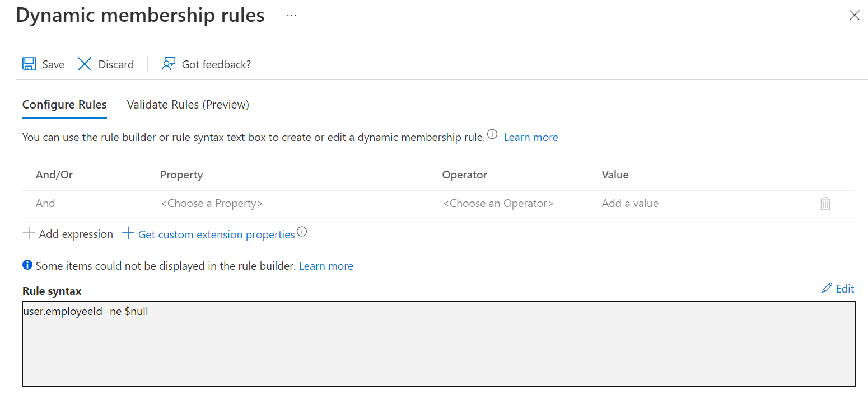Image resolution: width=868 pixels, height=395 pixels.
Task: Click the info icon next to rule description
Action: coord(492,134)
